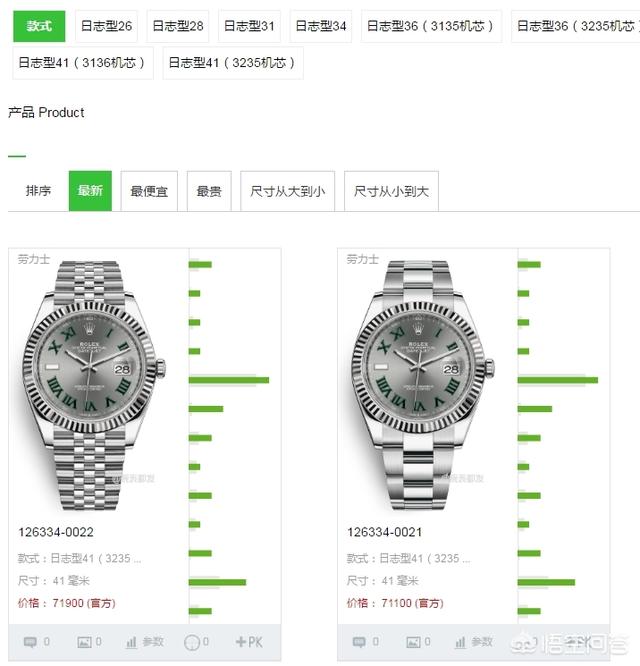Sort by 最贵 tab
The height and width of the screenshot is (666, 640).
coord(209,191)
